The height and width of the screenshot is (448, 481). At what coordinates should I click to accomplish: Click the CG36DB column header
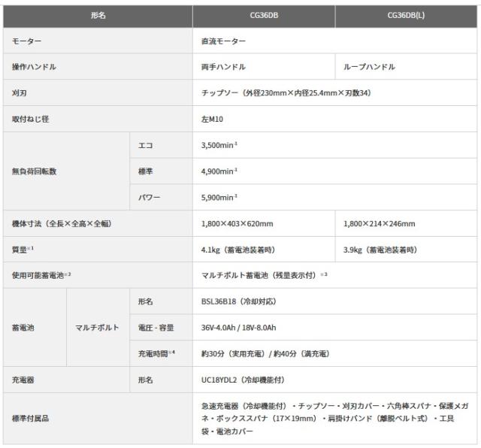pos(264,15)
